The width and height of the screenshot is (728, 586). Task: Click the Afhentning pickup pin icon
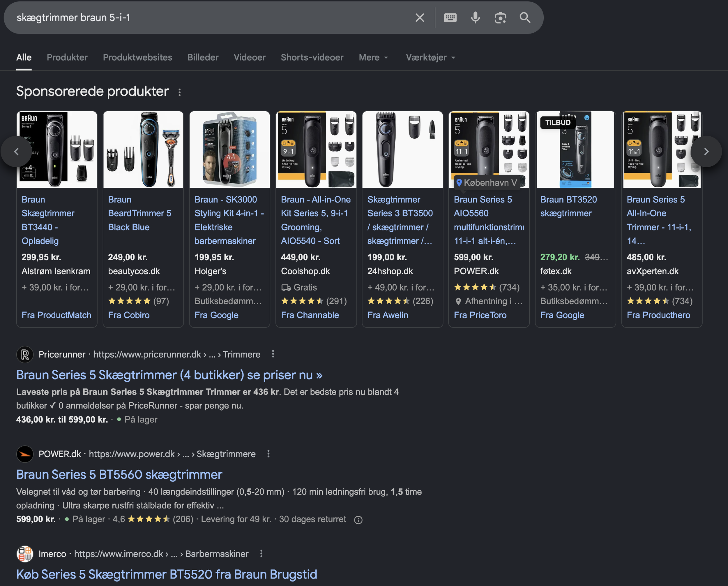458,301
